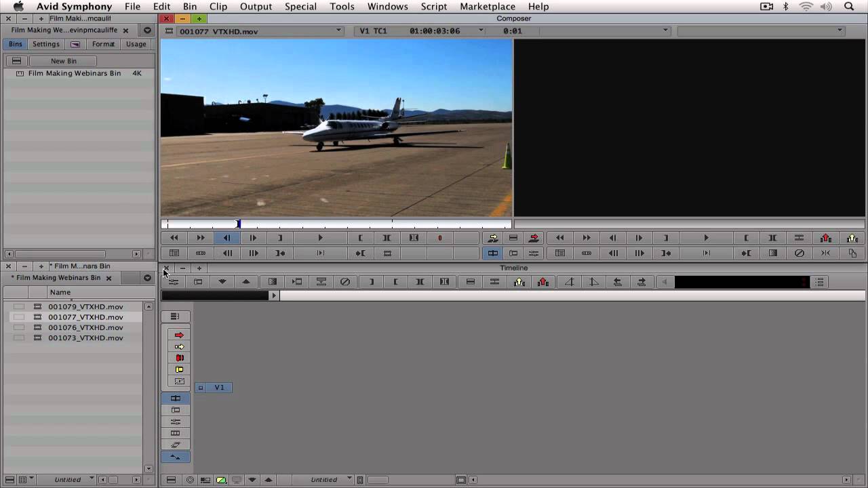This screenshot has height=488, width=868.
Task: Open macOS Spotlight search
Action: click(x=849, y=6)
